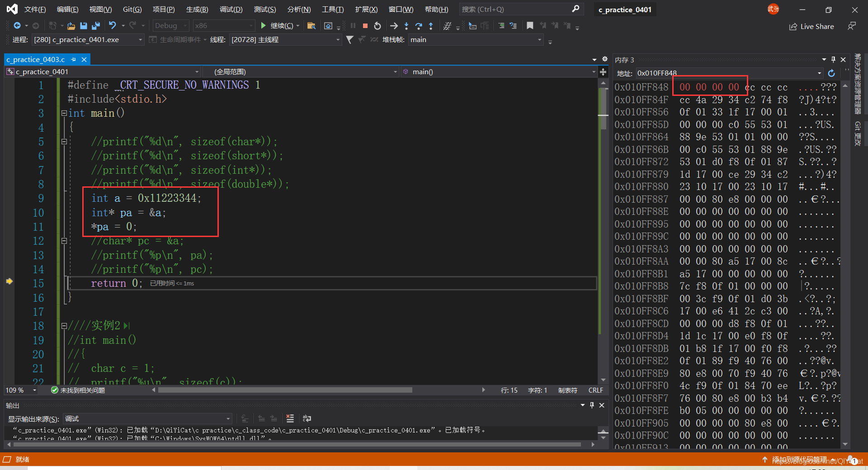Collapse the main() function block
This screenshot has width=868, height=470.
64,113
